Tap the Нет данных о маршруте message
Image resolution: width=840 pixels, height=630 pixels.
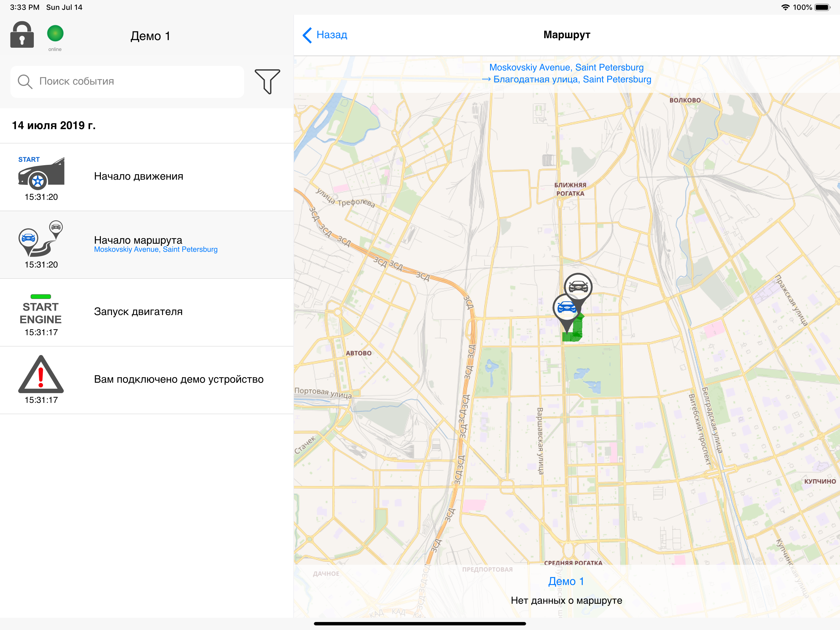pos(566,600)
